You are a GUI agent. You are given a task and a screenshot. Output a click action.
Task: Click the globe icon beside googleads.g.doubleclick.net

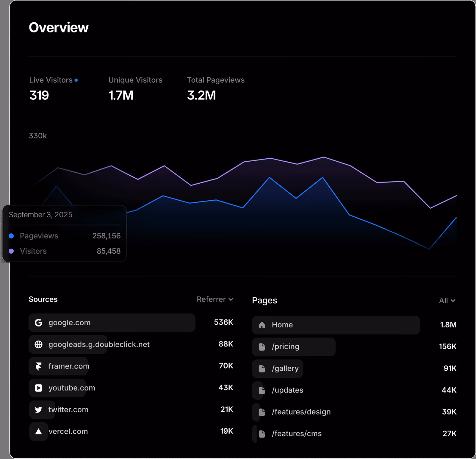(38, 344)
